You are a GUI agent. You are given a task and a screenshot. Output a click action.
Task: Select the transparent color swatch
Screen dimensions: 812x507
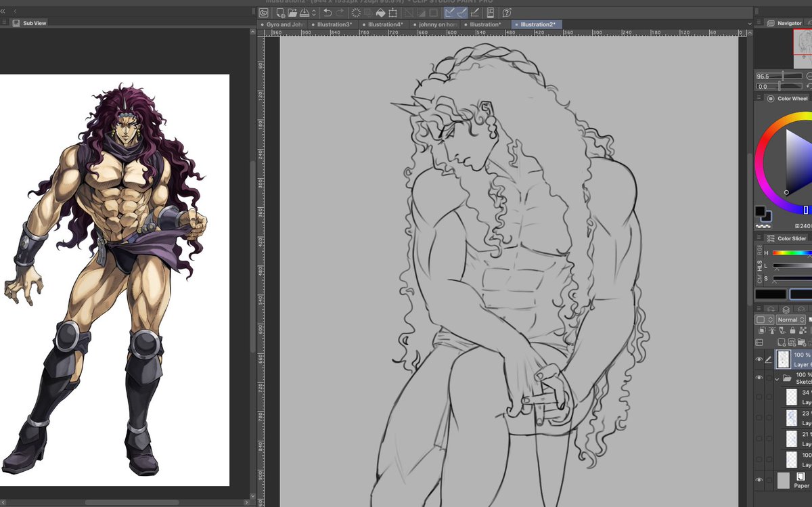point(763,226)
